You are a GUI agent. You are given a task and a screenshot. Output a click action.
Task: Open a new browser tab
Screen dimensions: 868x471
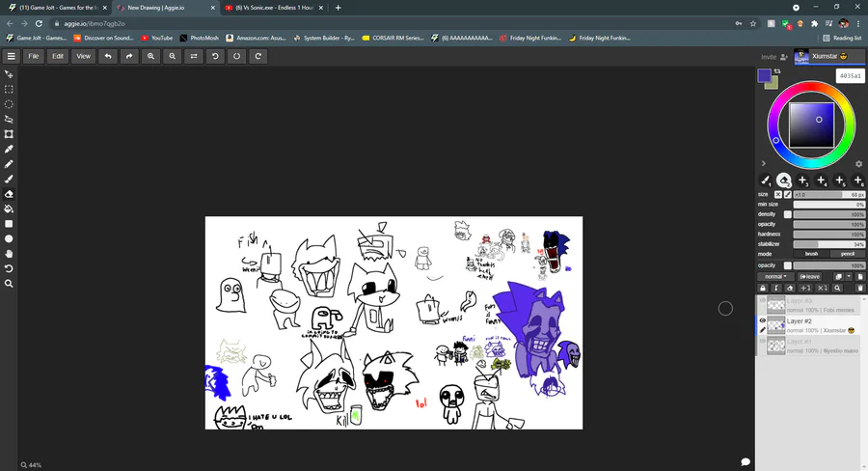pos(339,8)
